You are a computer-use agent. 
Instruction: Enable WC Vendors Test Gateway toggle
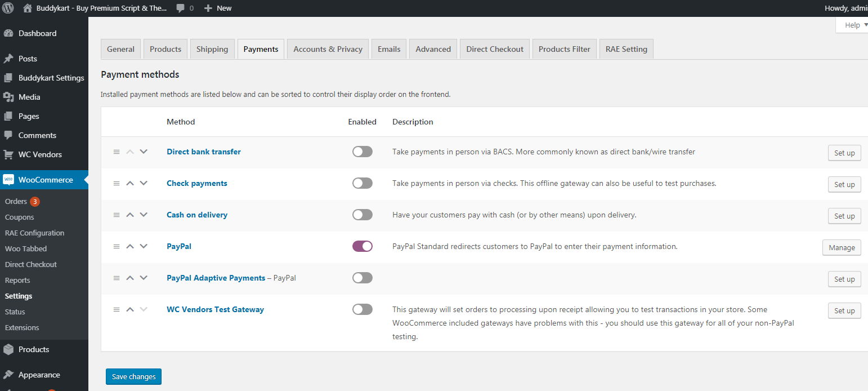pos(363,309)
